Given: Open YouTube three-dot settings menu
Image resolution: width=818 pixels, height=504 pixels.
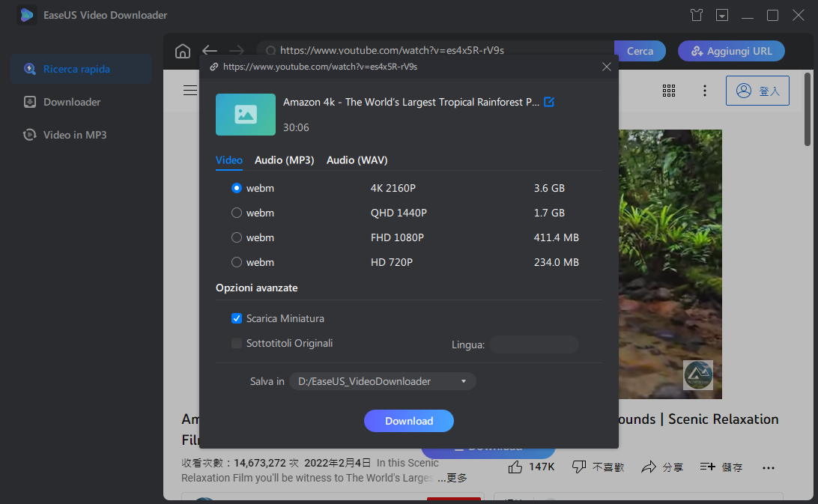Looking at the screenshot, I should coord(704,91).
